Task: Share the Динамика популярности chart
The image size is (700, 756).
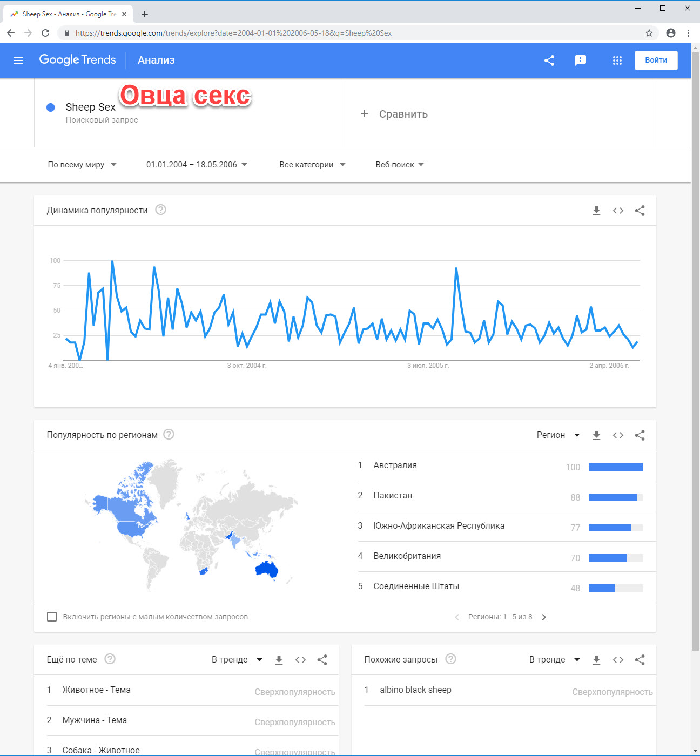Action: point(640,211)
